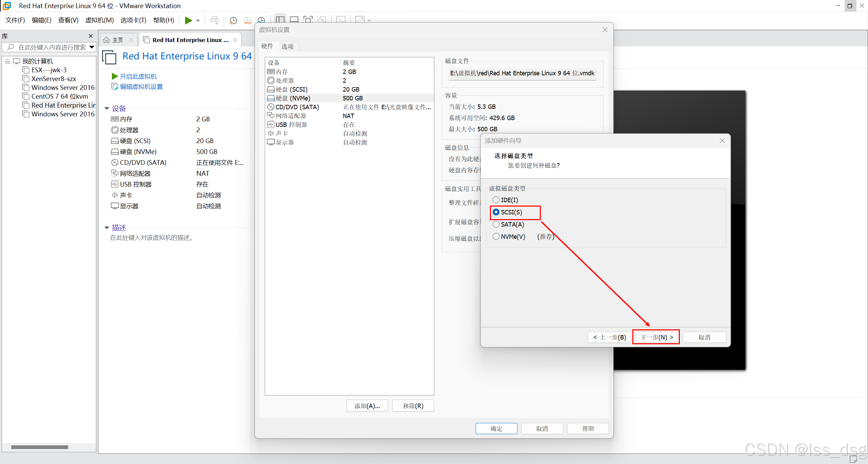Open the power options dropdown arrow beside play

pyautogui.click(x=198, y=21)
